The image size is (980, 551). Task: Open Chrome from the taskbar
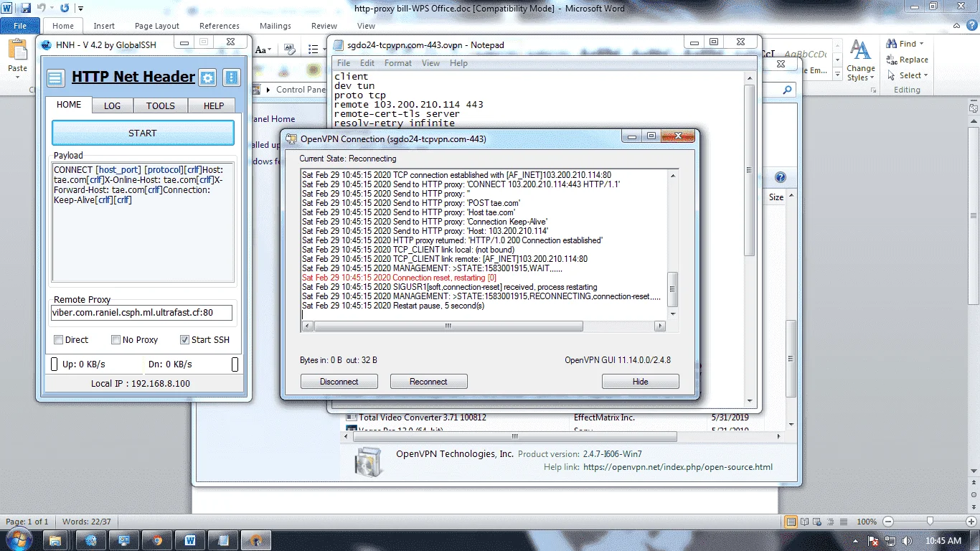coord(157,540)
